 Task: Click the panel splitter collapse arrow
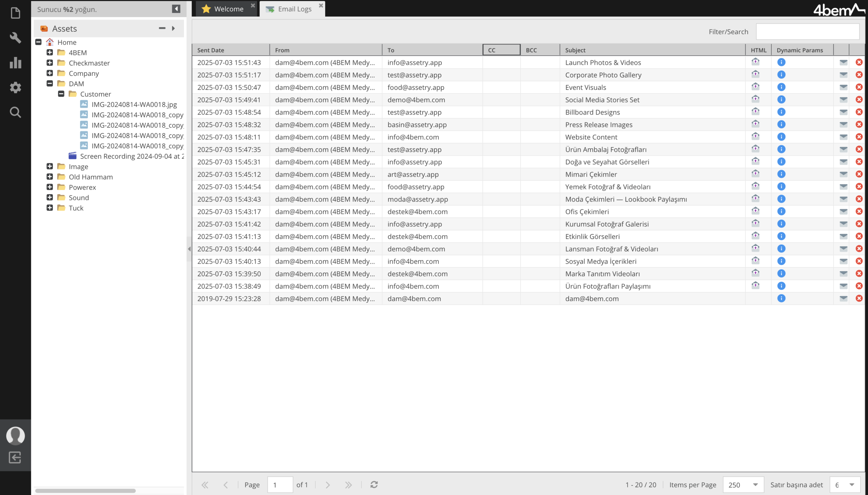189,249
